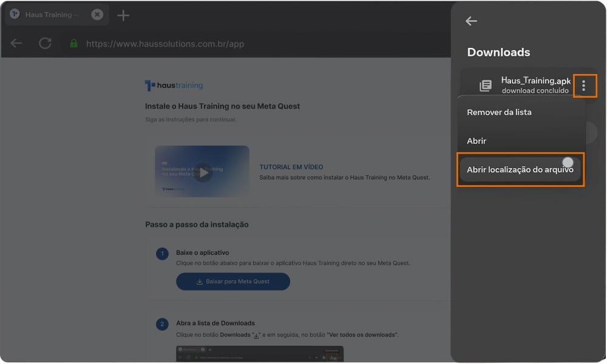The image size is (607, 364).
Task: Click the 'download concluído' status text
Action: [535, 90]
